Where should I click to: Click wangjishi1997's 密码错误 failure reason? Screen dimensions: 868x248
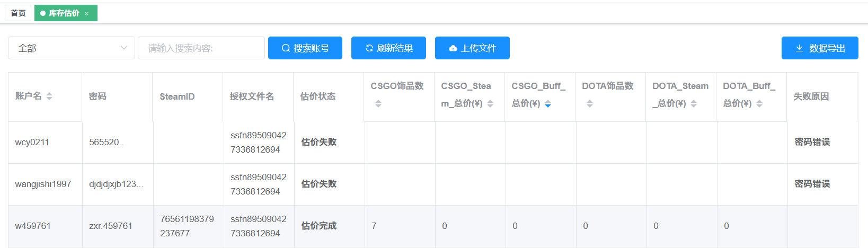click(x=812, y=184)
